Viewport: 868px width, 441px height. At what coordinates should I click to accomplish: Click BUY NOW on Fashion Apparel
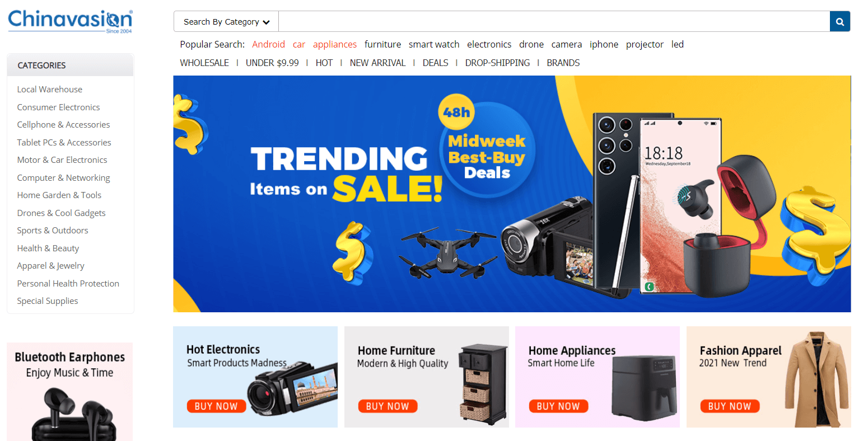pos(730,406)
